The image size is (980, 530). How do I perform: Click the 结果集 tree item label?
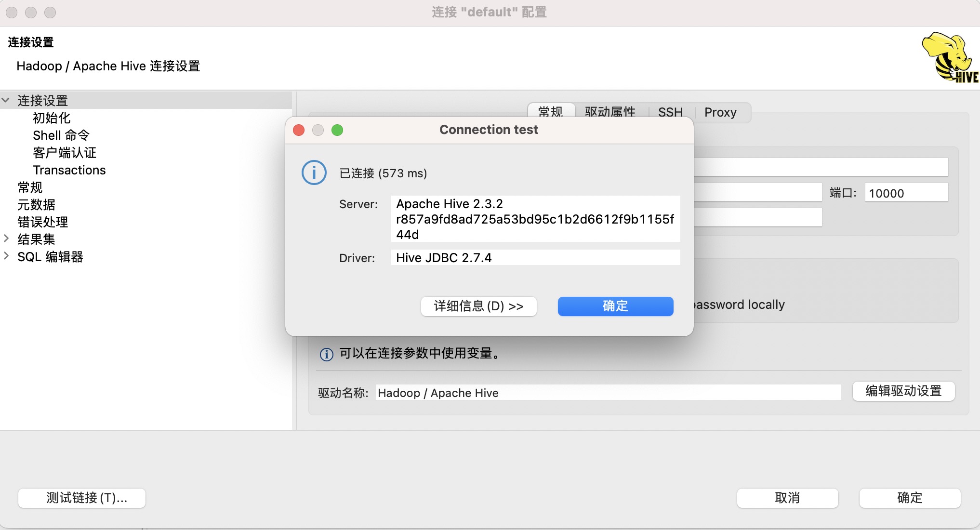36,239
